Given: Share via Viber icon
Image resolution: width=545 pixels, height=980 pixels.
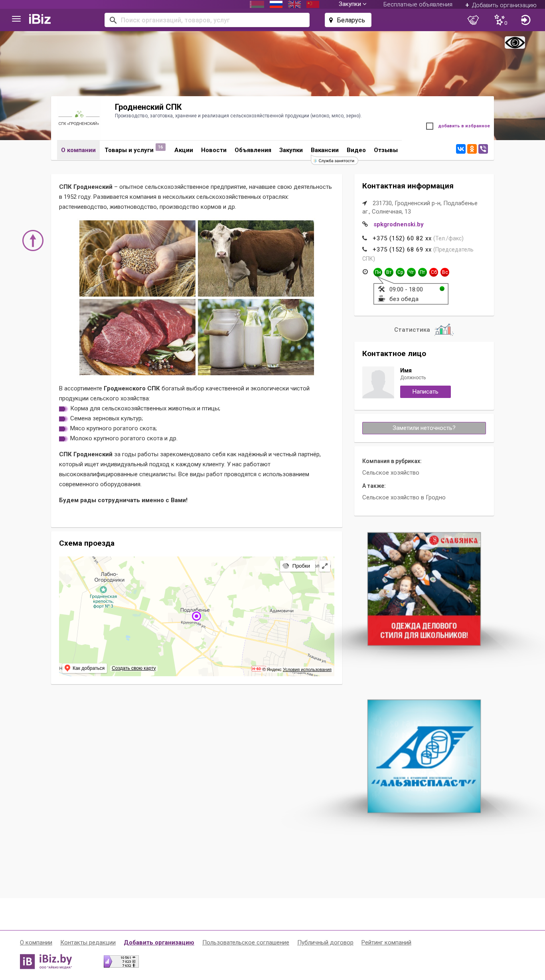Looking at the screenshot, I should (483, 149).
